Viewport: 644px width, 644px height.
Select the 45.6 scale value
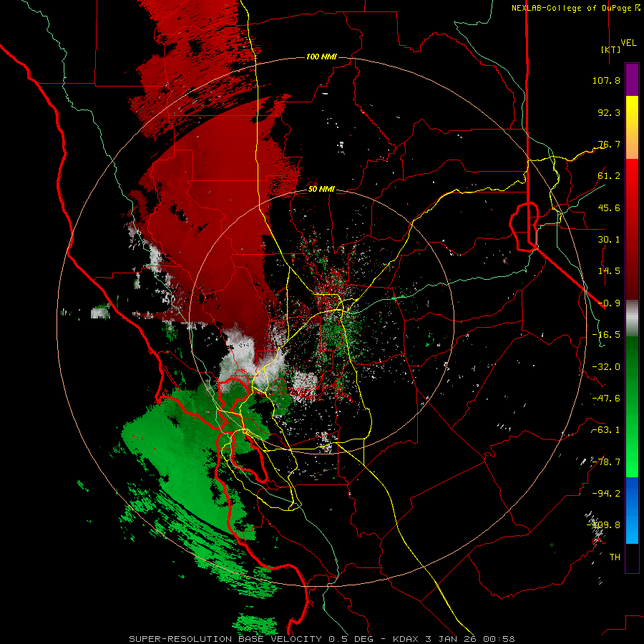609,208
